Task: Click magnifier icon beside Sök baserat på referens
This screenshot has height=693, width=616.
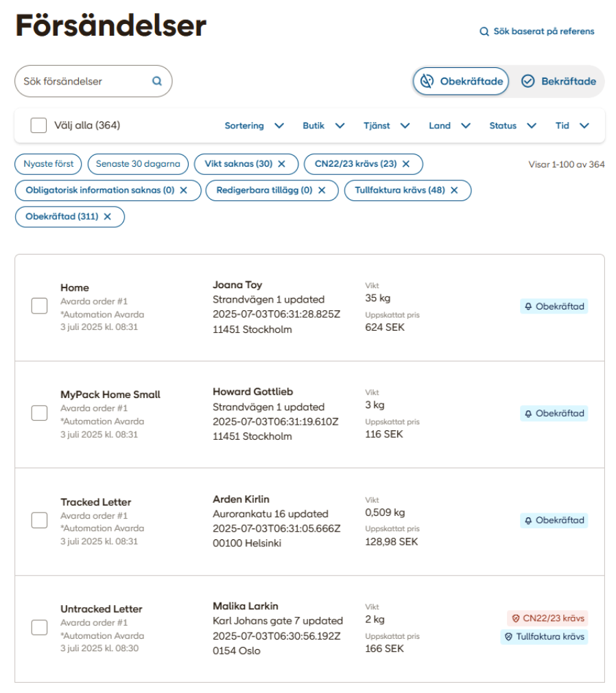Action: click(484, 32)
